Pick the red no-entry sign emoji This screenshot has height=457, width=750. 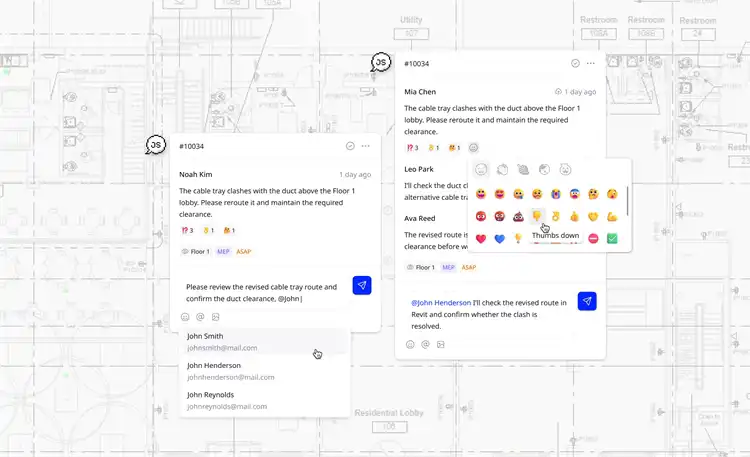coord(593,238)
